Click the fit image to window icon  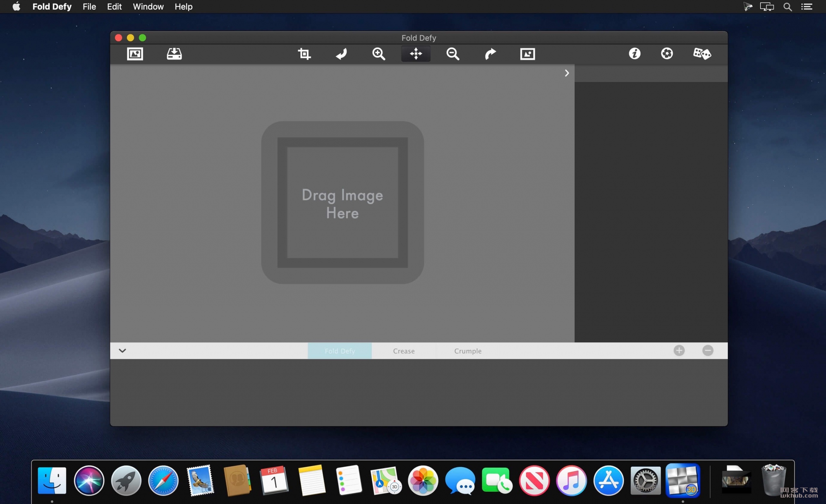[527, 54]
